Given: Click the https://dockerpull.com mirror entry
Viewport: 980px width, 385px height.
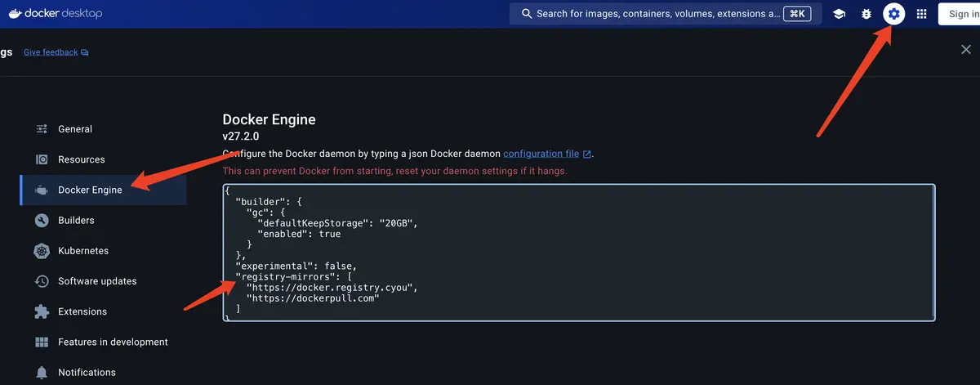Looking at the screenshot, I should [x=314, y=298].
